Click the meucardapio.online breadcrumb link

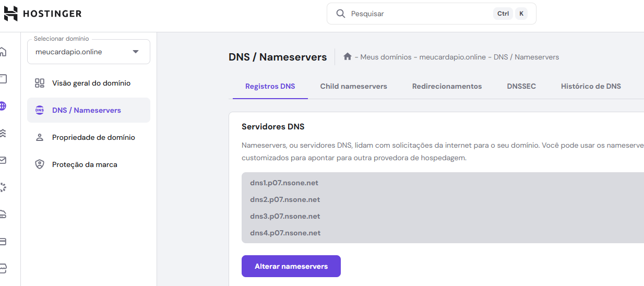[453, 57]
